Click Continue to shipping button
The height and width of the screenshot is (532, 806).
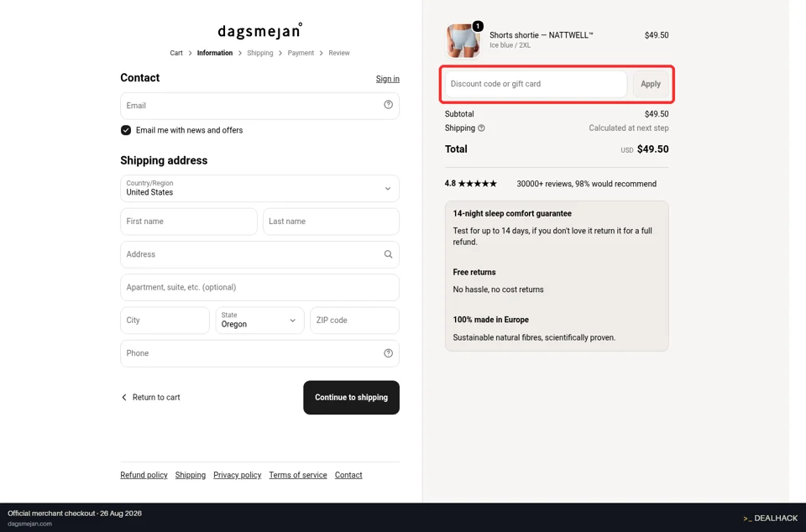pyautogui.click(x=351, y=398)
